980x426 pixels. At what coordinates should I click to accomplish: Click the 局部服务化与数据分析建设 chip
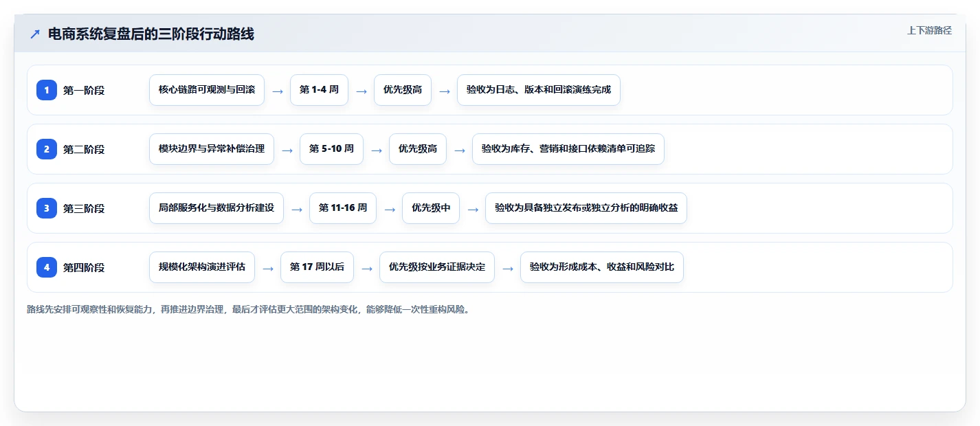click(x=216, y=208)
